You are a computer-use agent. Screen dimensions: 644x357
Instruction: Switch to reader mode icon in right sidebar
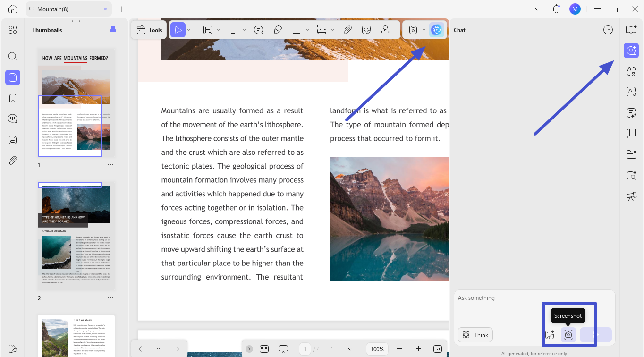631,30
